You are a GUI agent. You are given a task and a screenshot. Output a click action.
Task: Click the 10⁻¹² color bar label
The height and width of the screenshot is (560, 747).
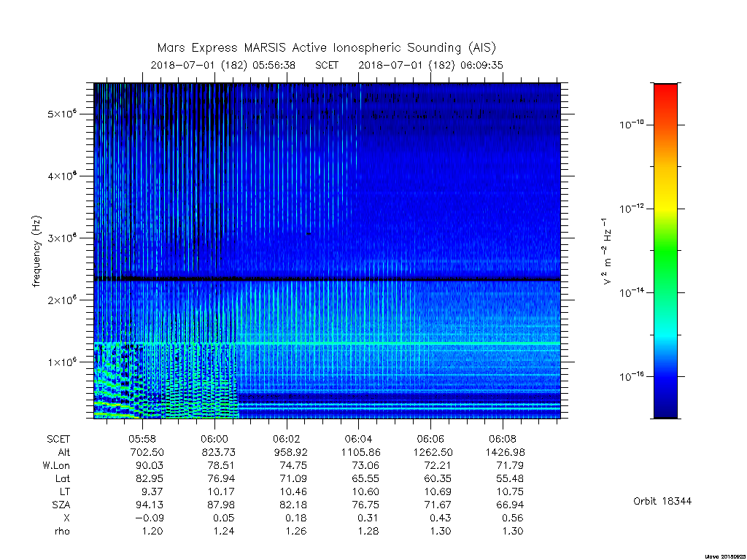click(631, 208)
